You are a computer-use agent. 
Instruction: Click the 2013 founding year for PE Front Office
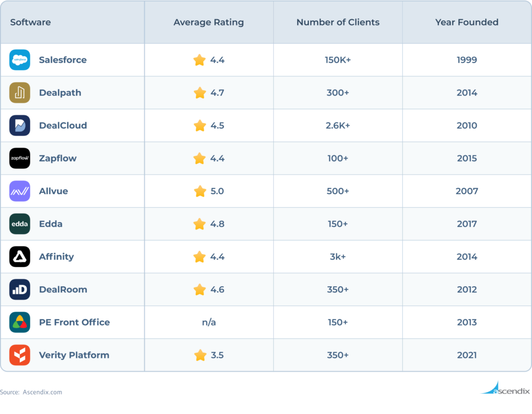coord(467,323)
